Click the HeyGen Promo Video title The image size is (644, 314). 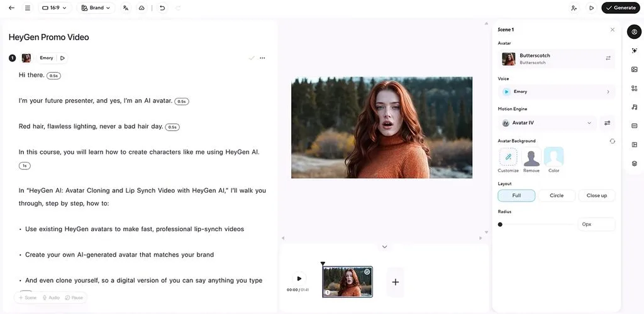coord(49,37)
